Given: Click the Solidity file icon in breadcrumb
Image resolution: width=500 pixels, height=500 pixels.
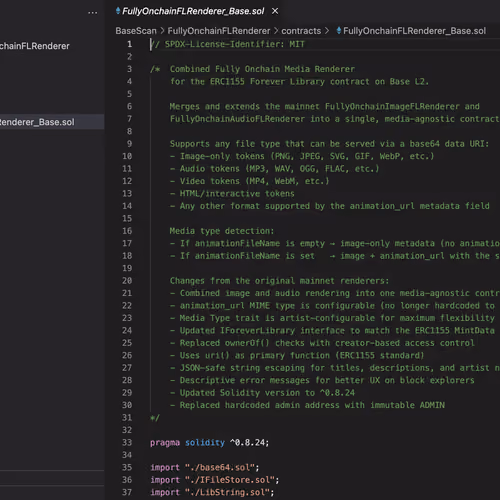Looking at the screenshot, I should pos(339,31).
